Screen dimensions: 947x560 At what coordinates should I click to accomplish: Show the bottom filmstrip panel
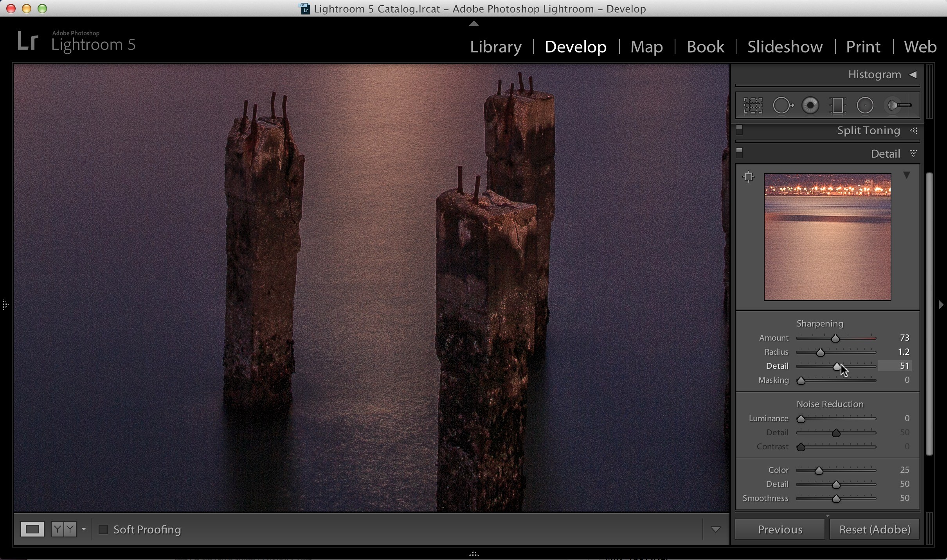(x=473, y=554)
